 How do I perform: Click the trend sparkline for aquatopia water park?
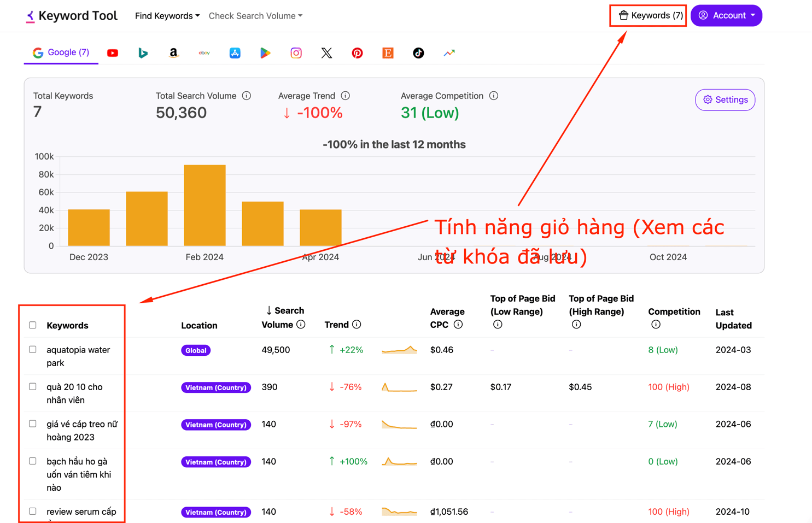pos(399,350)
